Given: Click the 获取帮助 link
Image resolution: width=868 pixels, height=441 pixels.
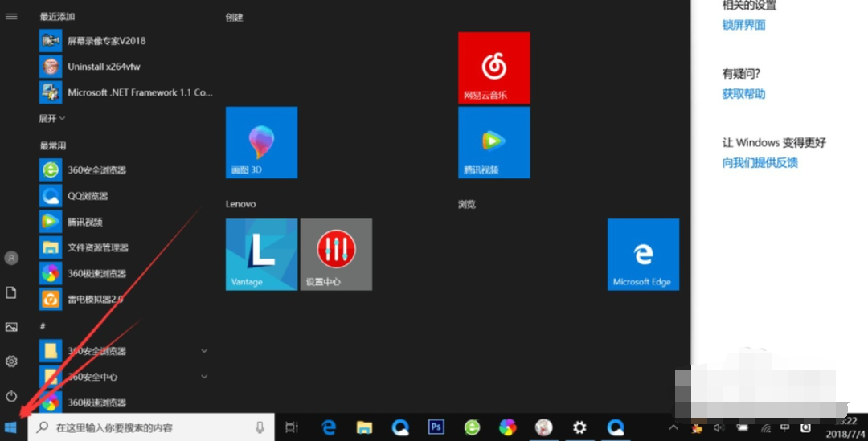Looking at the screenshot, I should click(x=743, y=94).
